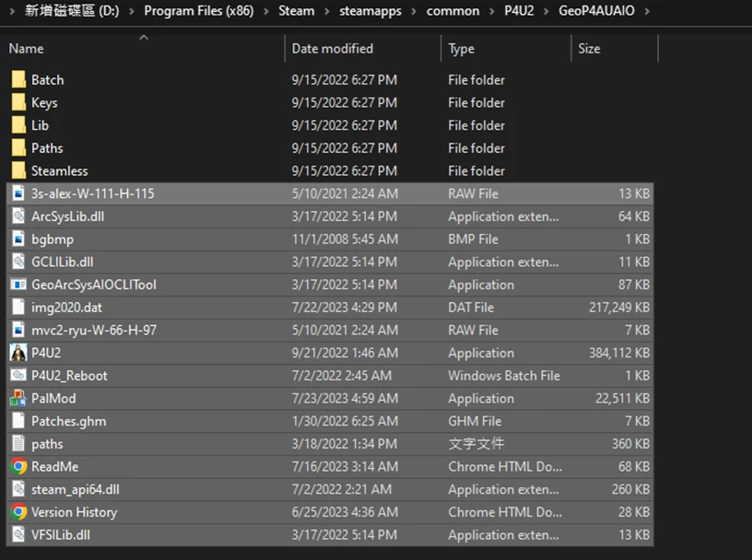Click the bgbmp image file icon

coord(18,239)
